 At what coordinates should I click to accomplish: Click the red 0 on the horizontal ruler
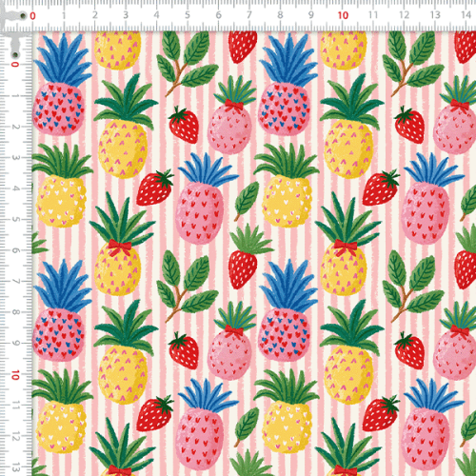pyautogui.click(x=32, y=16)
